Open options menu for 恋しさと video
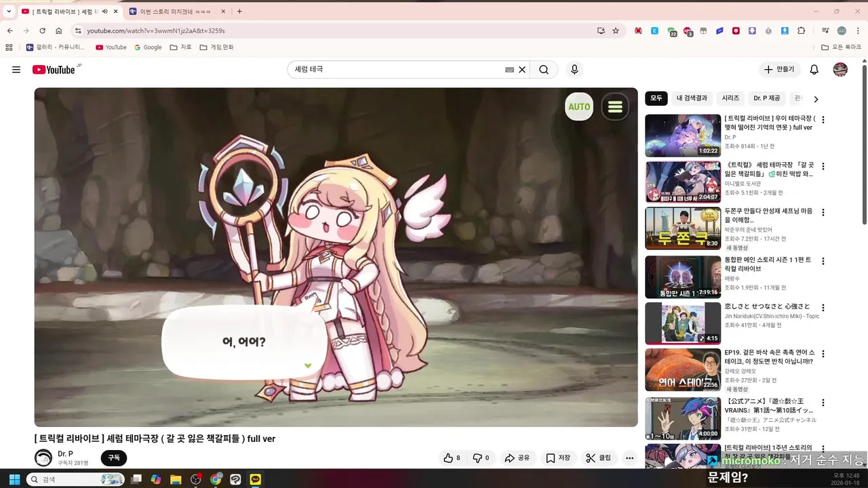Image resolution: width=868 pixels, height=488 pixels. tap(823, 308)
